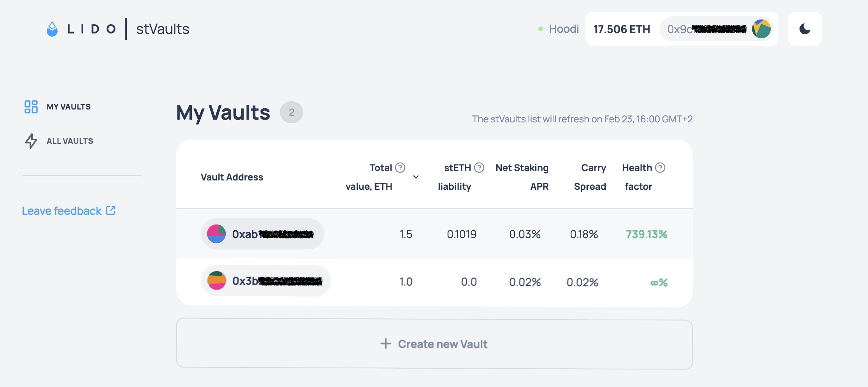868x387 pixels.
Task: Show the Health factor help icon
Action: [x=660, y=168]
